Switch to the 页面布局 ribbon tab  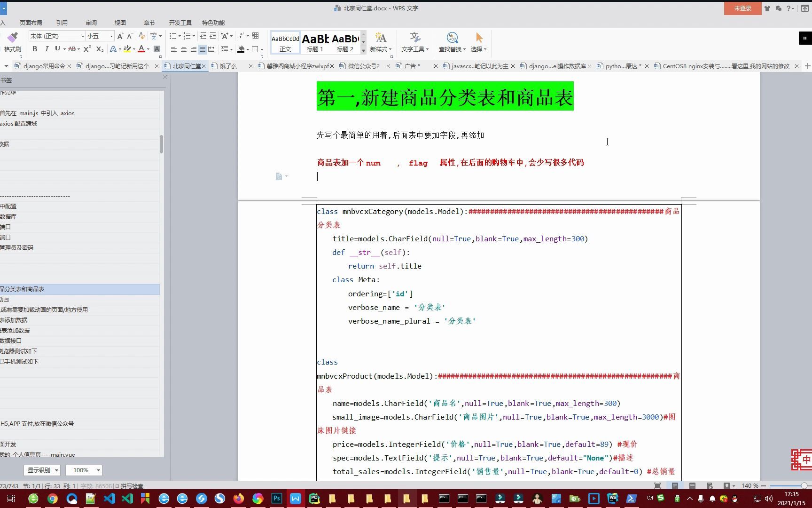click(31, 22)
